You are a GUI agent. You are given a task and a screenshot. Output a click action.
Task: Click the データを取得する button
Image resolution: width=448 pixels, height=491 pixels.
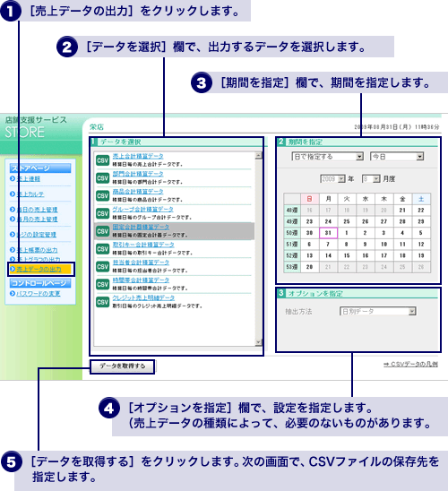click(x=123, y=366)
